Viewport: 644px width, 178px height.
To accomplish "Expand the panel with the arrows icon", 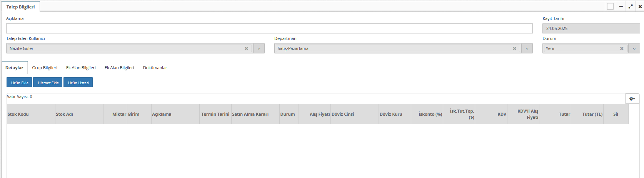I will pos(631,7).
